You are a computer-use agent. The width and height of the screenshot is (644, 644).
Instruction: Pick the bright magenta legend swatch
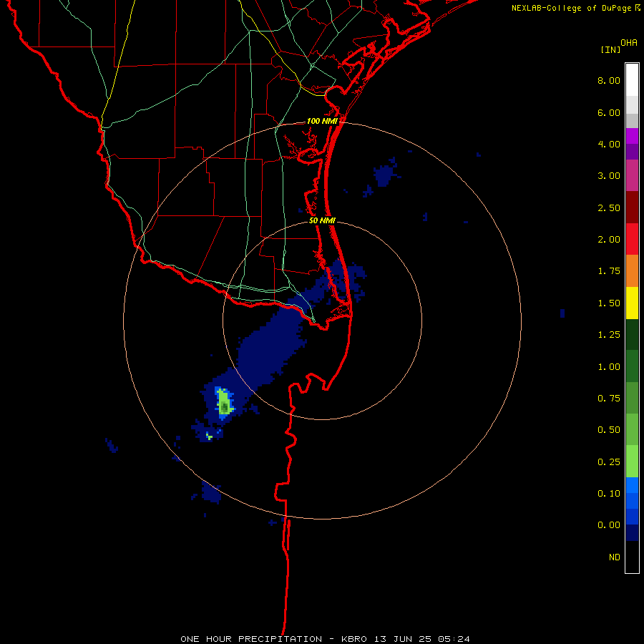tap(632, 136)
